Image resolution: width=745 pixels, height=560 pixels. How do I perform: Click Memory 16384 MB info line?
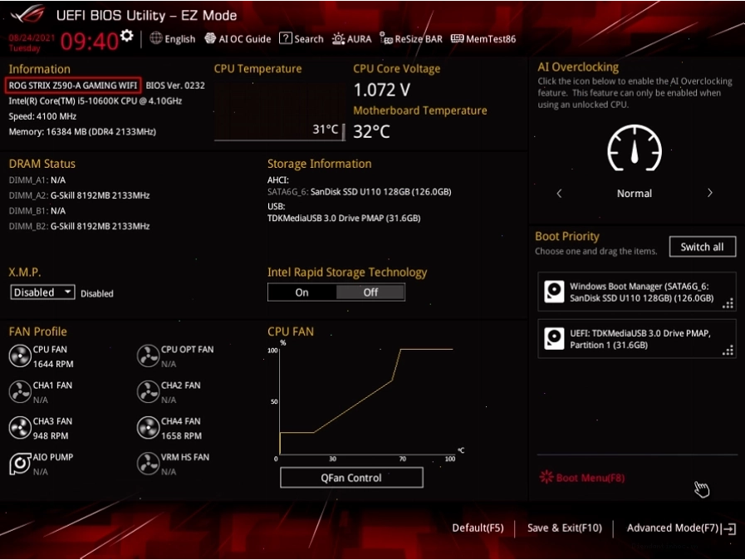click(x=82, y=131)
